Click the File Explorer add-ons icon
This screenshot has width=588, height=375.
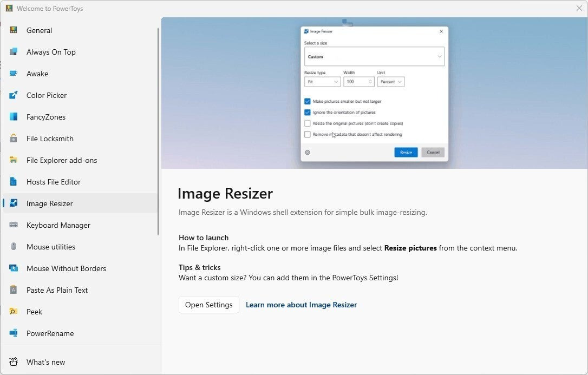(x=14, y=160)
